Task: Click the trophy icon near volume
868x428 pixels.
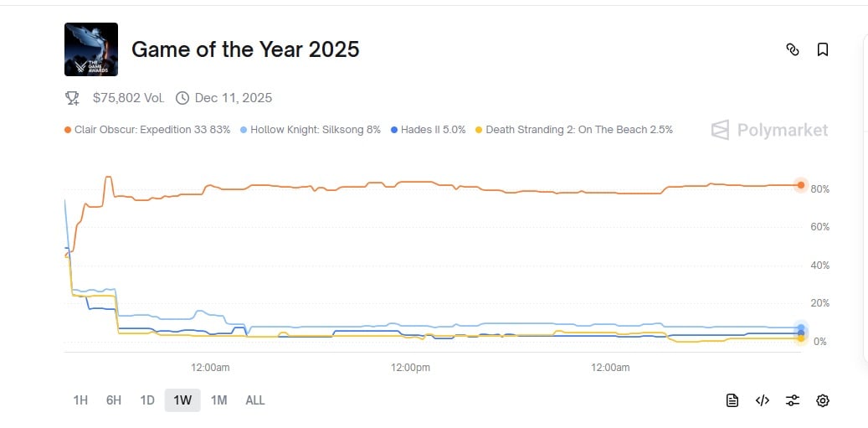Action: click(72, 98)
